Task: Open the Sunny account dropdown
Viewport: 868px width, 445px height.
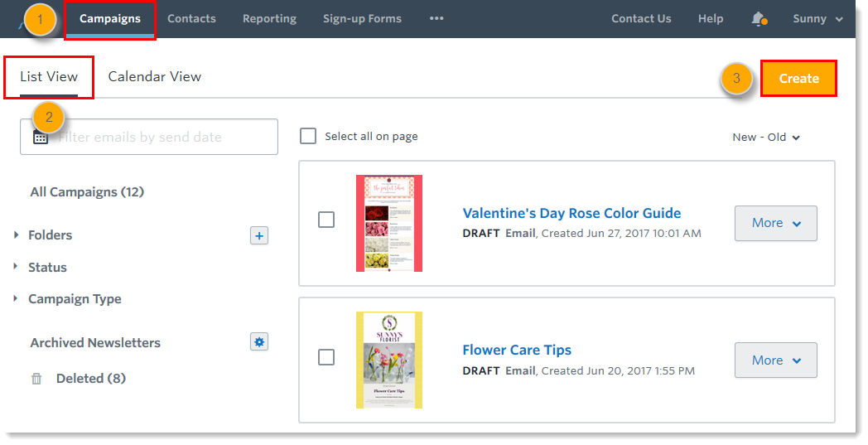Action: pyautogui.click(x=817, y=19)
